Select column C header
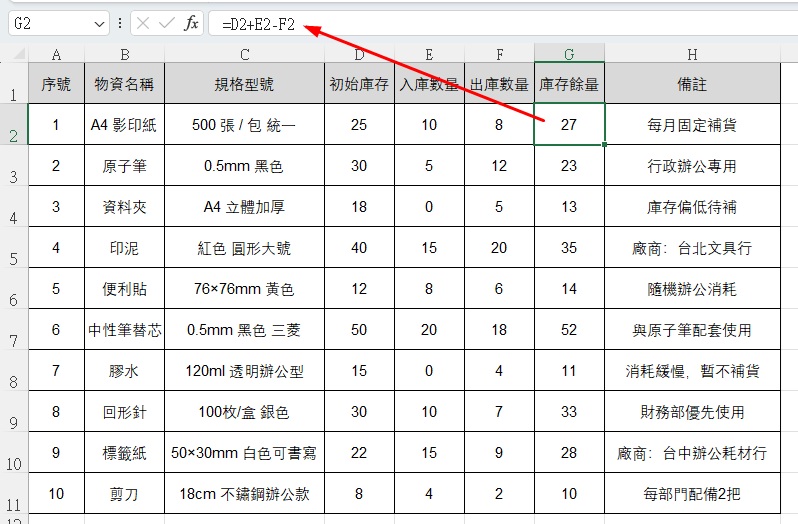Image resolution: width=798 pixels, height=524 pixels. pos(244,54)
